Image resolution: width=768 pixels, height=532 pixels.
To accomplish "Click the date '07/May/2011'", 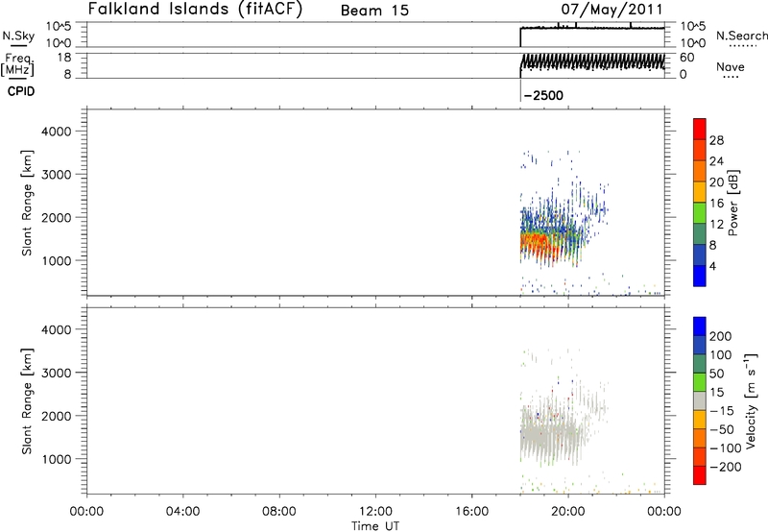I will 612,10.
